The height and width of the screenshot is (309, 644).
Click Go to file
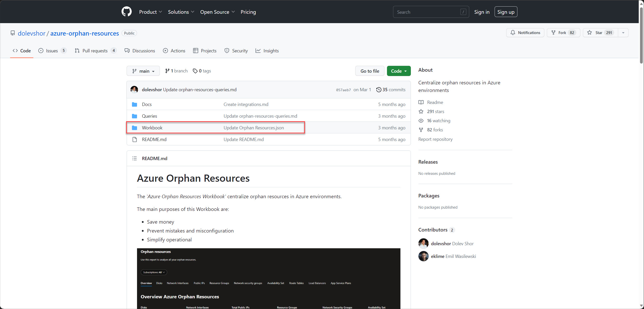click(x=369, y=71)
